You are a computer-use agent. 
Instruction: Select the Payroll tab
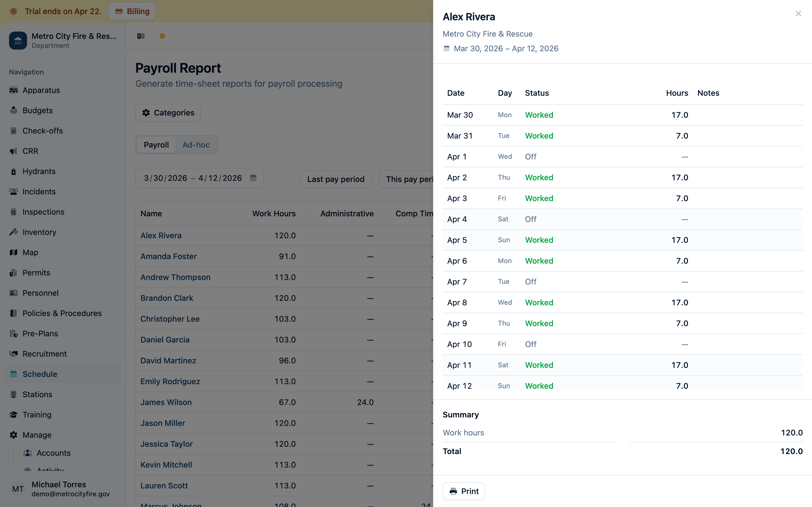click(x=156, y=144)
